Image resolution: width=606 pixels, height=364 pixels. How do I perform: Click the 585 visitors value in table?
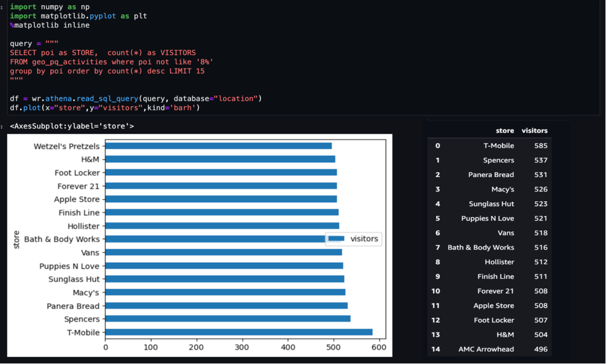[541, 146]
